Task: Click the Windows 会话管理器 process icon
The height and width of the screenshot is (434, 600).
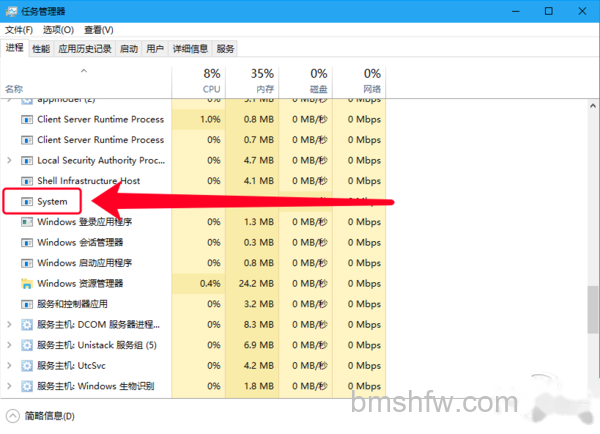Action: 26,243
